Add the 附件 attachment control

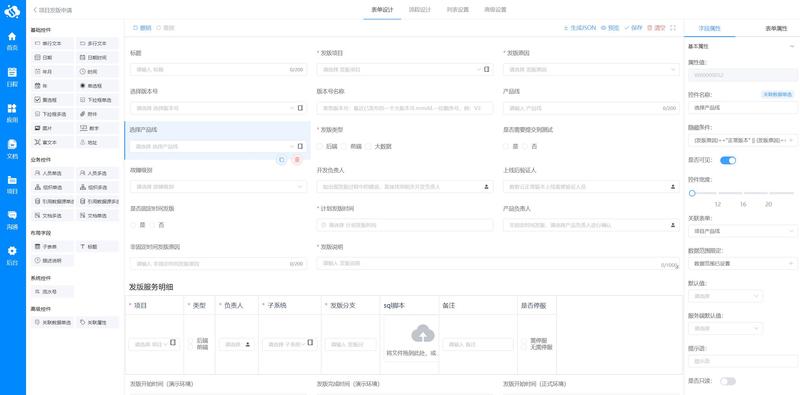pos(97,114)
